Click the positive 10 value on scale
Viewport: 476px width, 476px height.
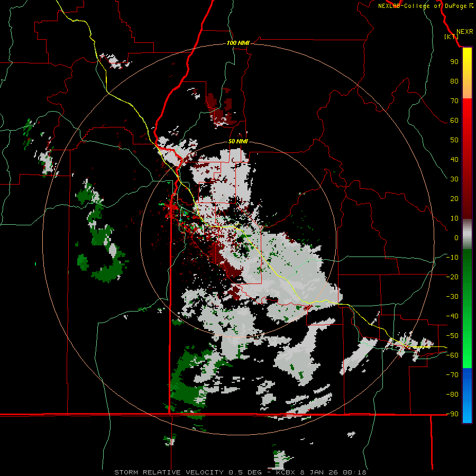(454, 218)
